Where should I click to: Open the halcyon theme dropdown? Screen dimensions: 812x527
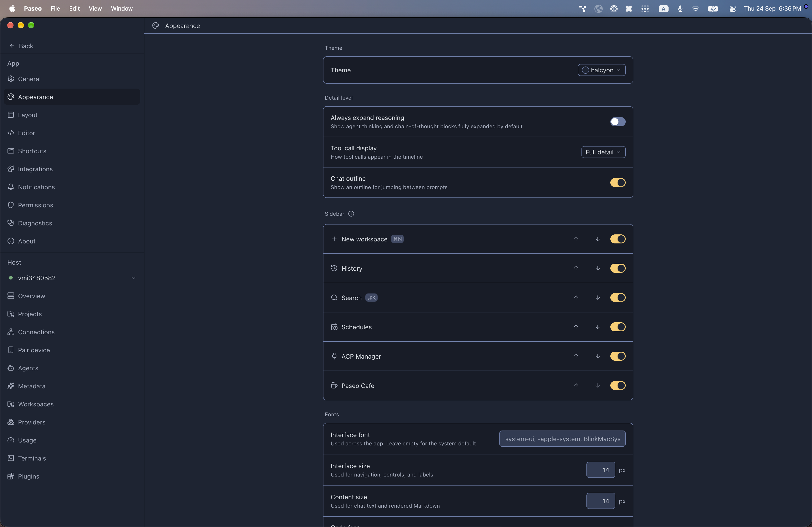(x=602, y=70)
